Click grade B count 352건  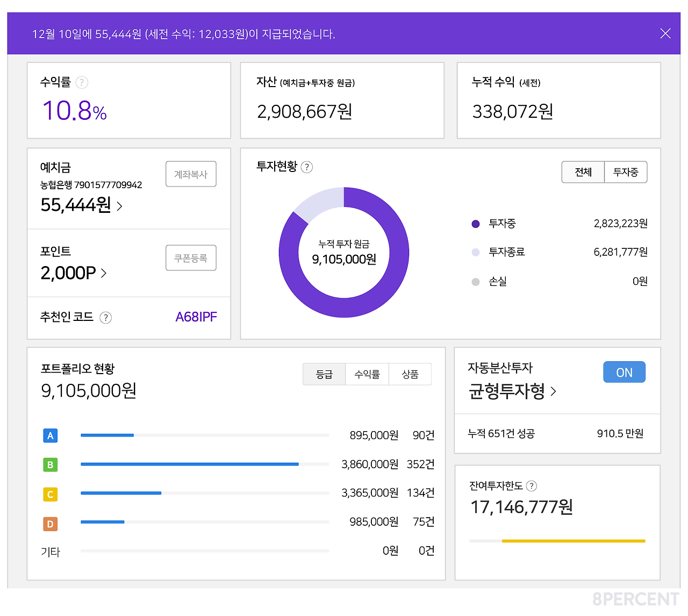click(421, 464)
